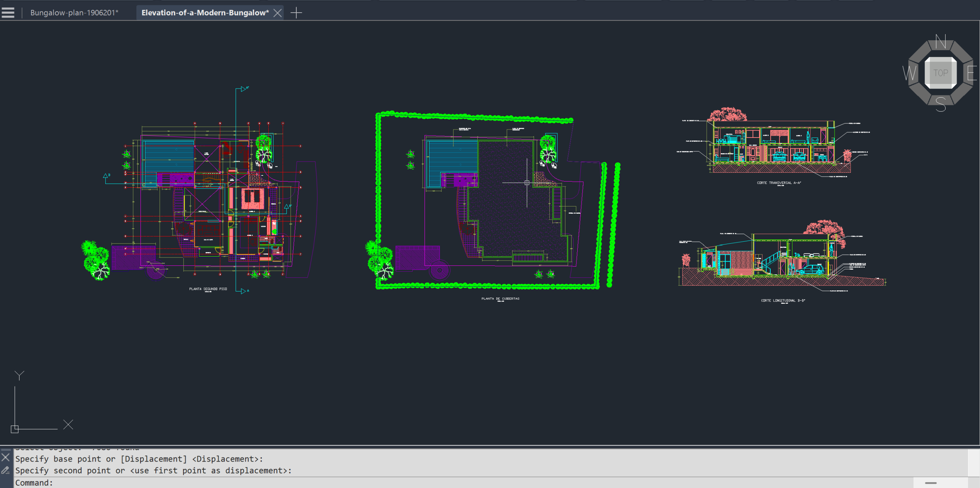
Task: Close the Elevation-of-a-Modern-Bungalow tab
Action: (x=278, y=13)
